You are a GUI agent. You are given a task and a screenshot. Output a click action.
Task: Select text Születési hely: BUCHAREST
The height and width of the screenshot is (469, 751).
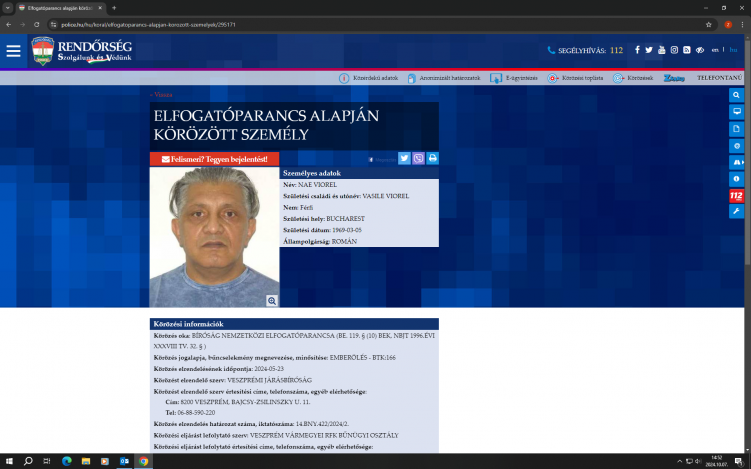(x=324, y=218)
